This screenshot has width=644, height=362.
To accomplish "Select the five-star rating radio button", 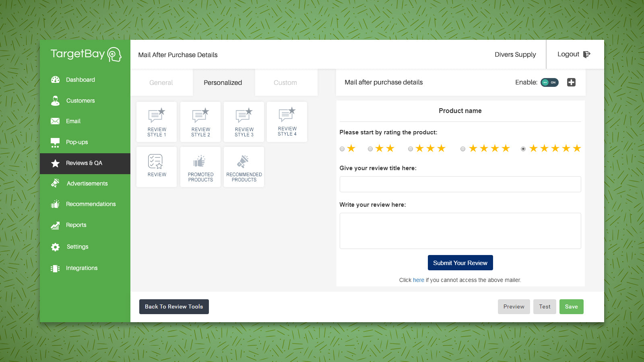I will [523, 149].
